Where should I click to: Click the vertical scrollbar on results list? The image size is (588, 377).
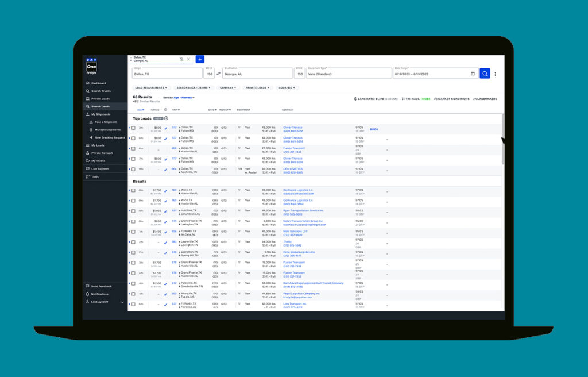(x=503, y=141)
